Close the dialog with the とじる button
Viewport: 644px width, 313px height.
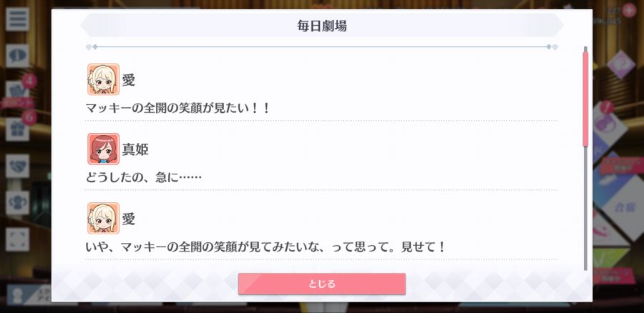tap(322, 284)
